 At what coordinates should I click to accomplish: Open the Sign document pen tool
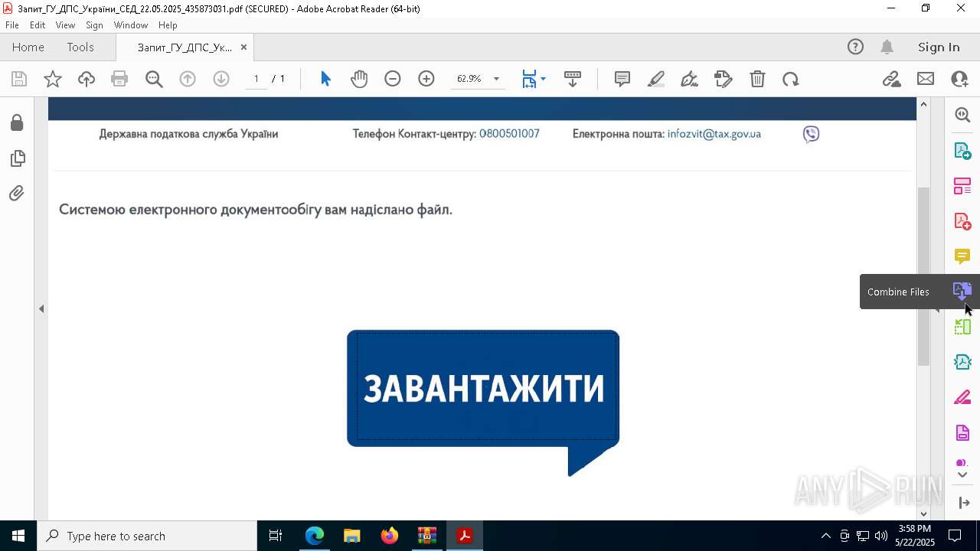[689, 79]
